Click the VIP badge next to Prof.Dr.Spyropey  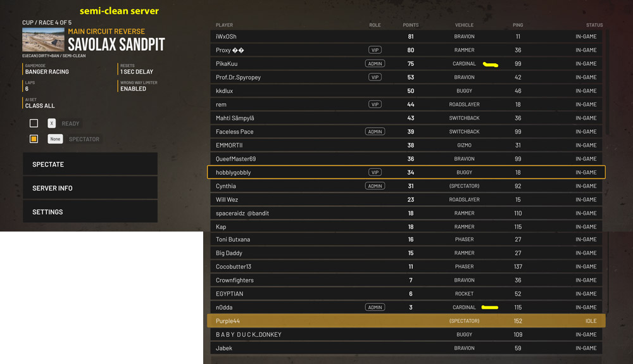coord(375,77)
